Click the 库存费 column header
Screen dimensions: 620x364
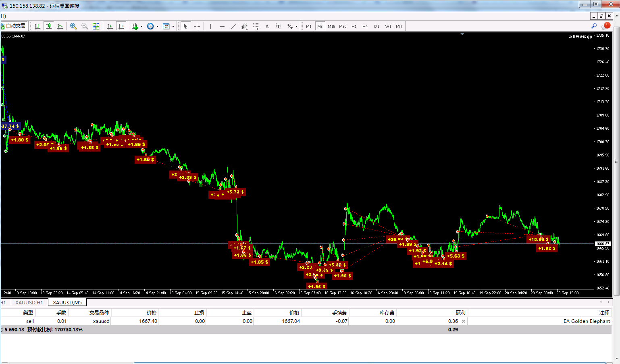tap(387, 312)
